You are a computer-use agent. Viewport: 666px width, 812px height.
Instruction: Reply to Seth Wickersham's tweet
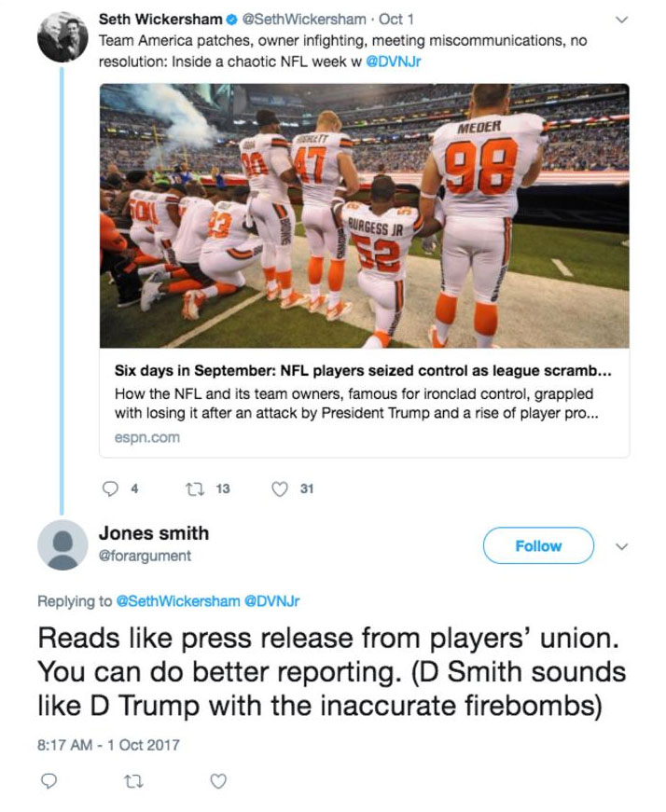[x=108, y=488]
